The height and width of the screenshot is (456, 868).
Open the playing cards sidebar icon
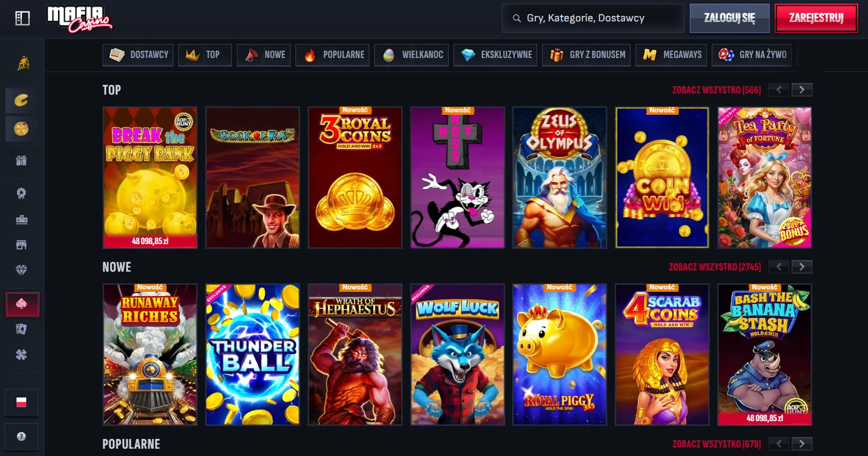[23, 330]
